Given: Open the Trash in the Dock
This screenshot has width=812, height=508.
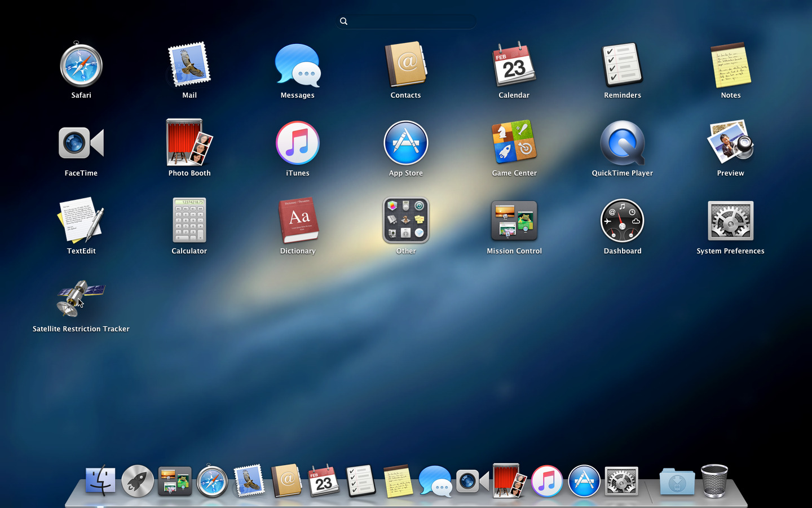Looking at the screenshot, I should tap(714, 481).
